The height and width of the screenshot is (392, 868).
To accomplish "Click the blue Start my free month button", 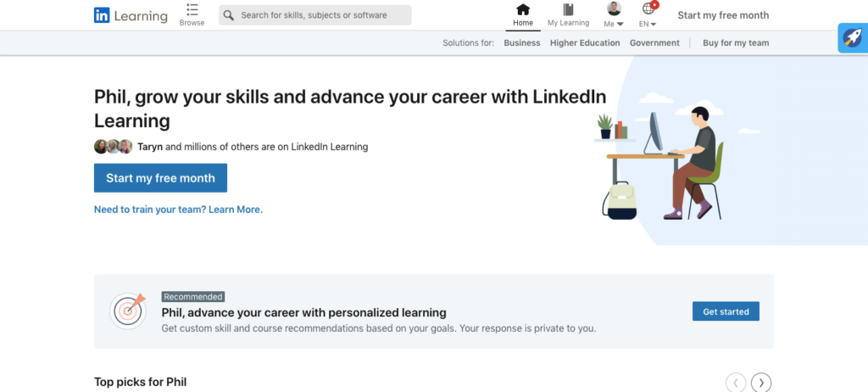I will pos(160,178).
